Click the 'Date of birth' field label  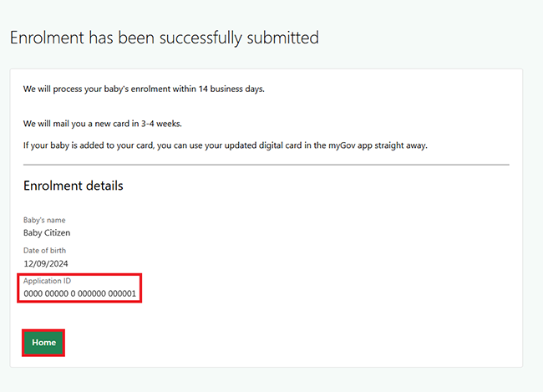point(45,250)
